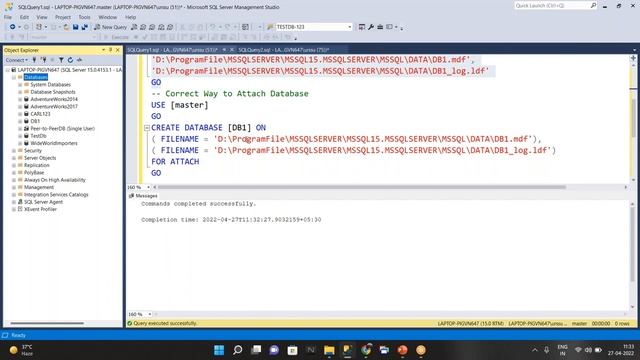Open the editor zoom 160% dropdown
This screenshot has height=360, width=640.
149,187
